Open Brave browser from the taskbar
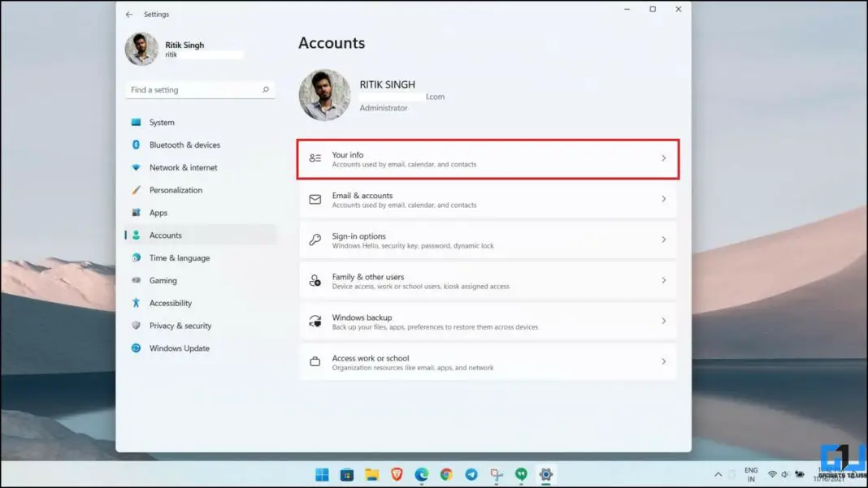Viewport: 868px width, 488px height. pyautogui.click(x=396, y=475)
